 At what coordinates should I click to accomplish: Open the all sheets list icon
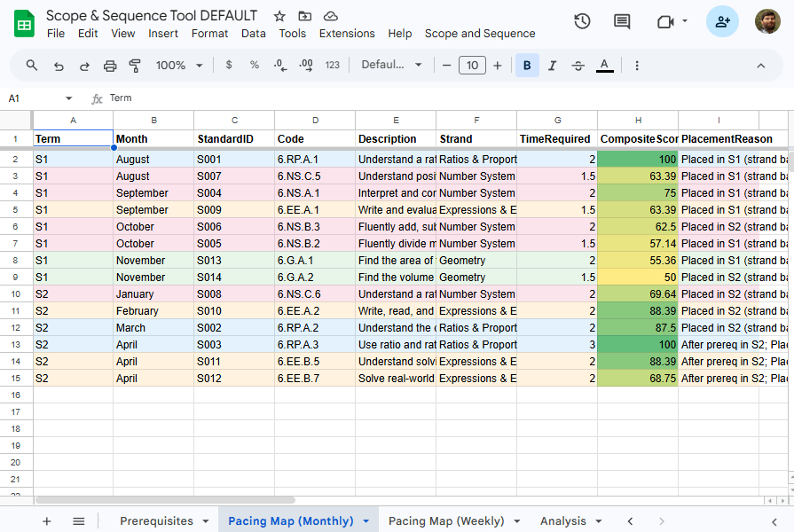(x=79, y=520)
